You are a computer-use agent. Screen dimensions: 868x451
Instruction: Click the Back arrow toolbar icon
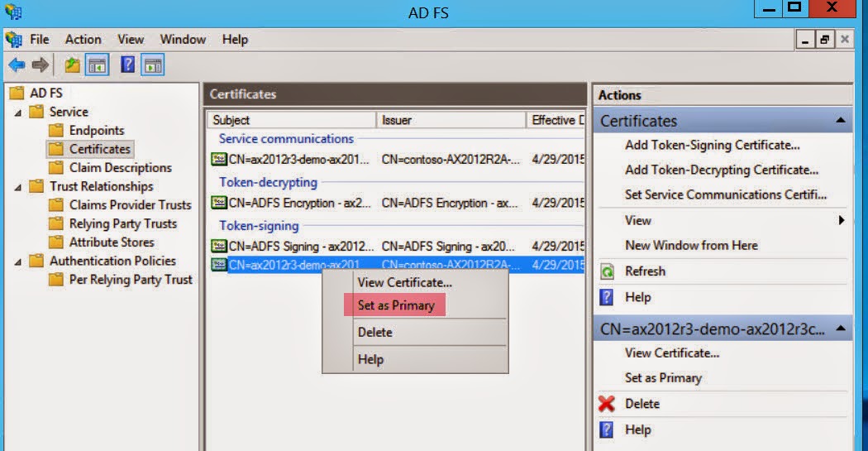pyautogui.click(x=17, y=65)
